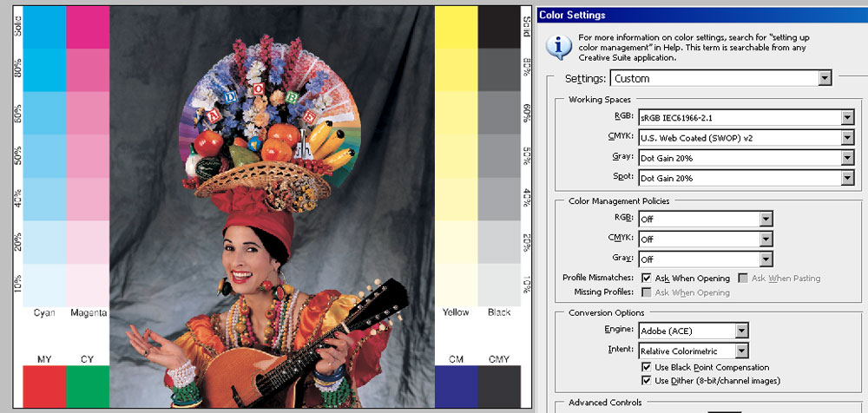
Task: Click the red MY swatch
Action: coord(44,386)
